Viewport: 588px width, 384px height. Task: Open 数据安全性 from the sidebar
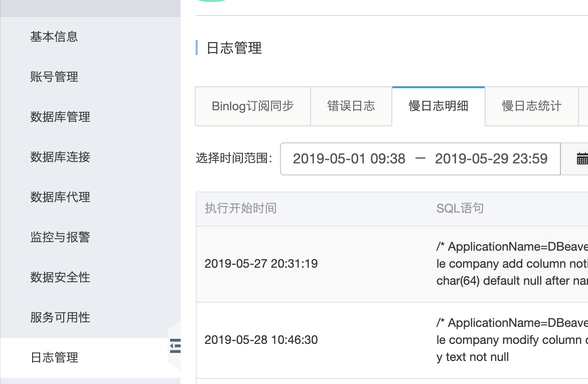60,277
